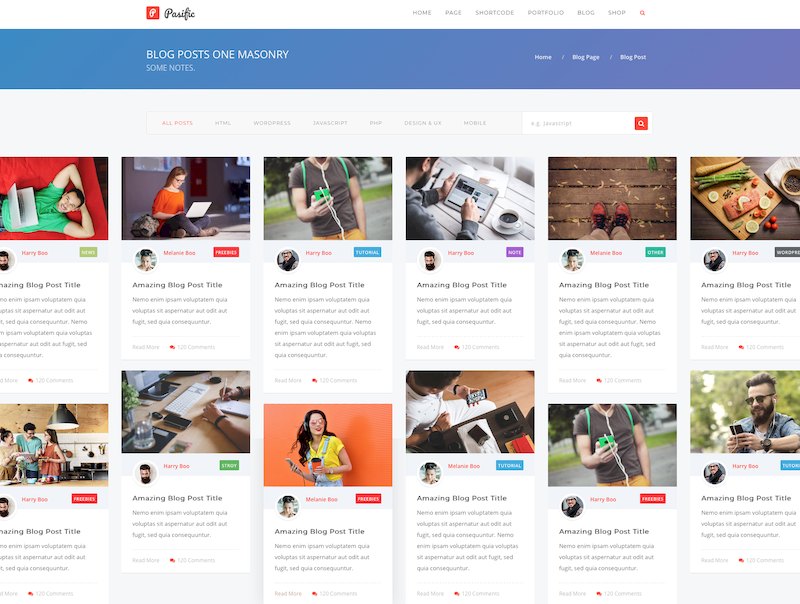Screen dimensions: 800x604
Task: Open the Page navigation menu item
Action: tap(453, 13)
